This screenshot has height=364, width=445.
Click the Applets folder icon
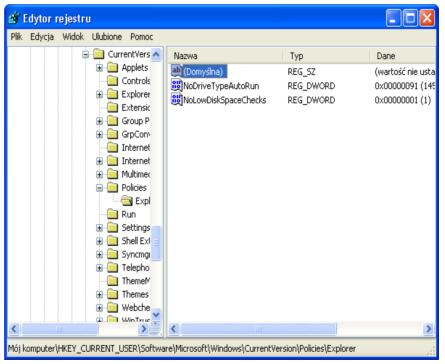pyautogui.click(x=113, y=68)
